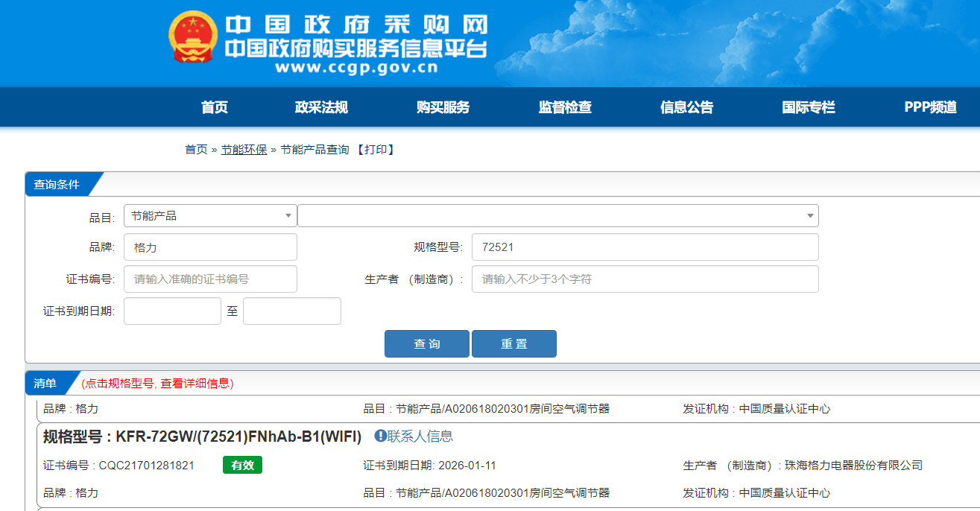
Task: Click the expiry end date field
Action: tap(292, 311)
